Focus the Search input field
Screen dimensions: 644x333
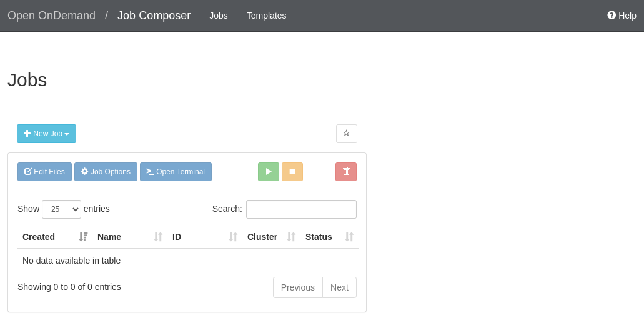[x=302, y=209]
